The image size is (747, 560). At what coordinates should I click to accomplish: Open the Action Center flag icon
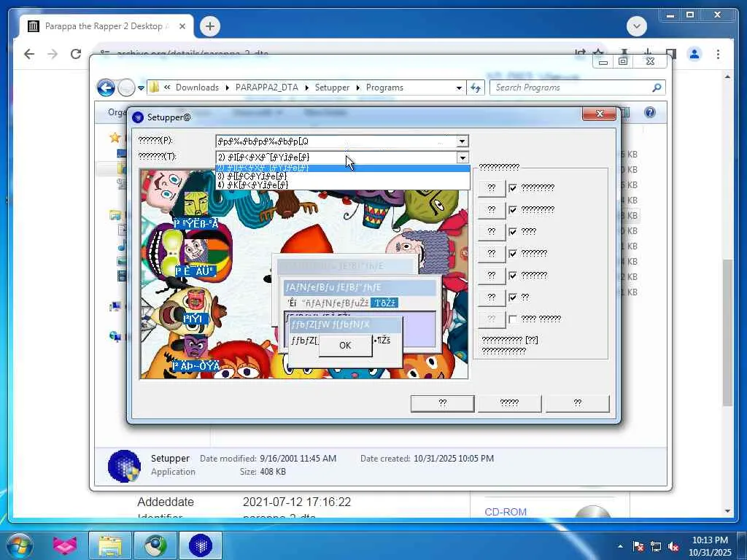638,547
